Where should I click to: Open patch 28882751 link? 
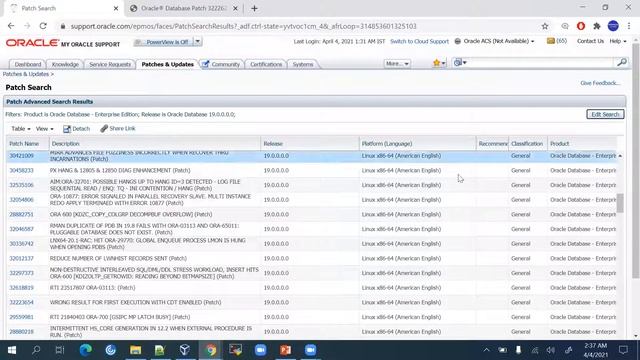click(x=21, y=215)
